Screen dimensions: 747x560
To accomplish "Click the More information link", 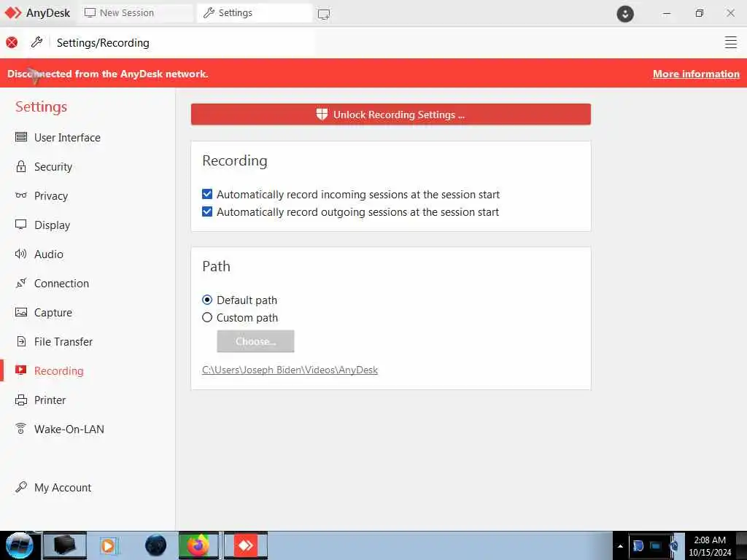I will tap(696, 74).
